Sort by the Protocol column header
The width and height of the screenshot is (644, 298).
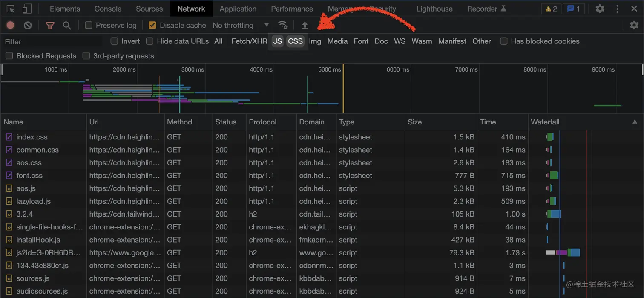tap(271, 122)
